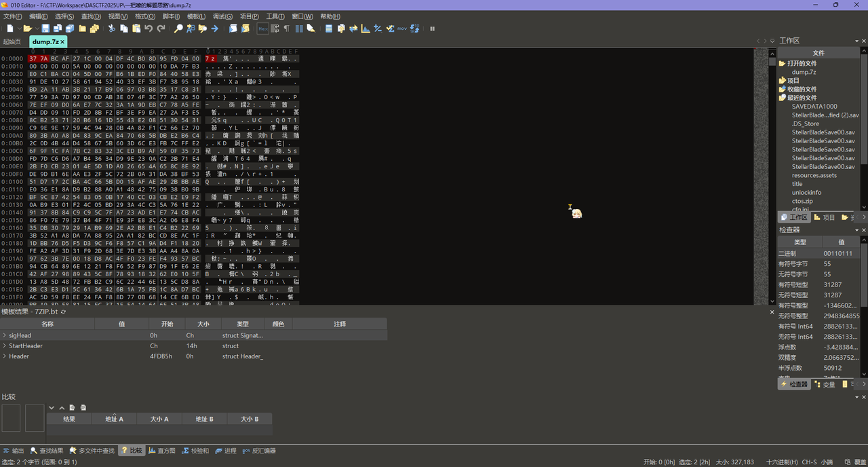Select unlockinfo in recent files
Viewport: 868px width, 467px height.
click(806, 192)
